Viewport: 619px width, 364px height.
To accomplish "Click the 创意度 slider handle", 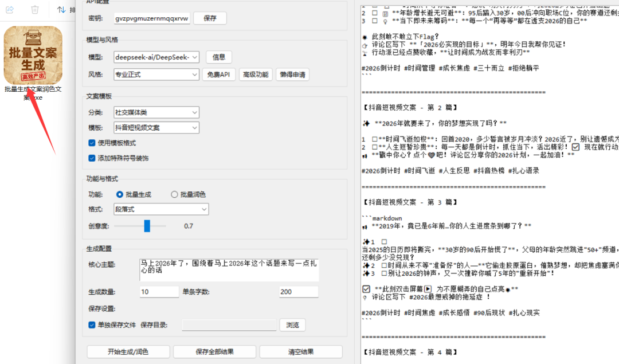I will click(x=147, y=226).
